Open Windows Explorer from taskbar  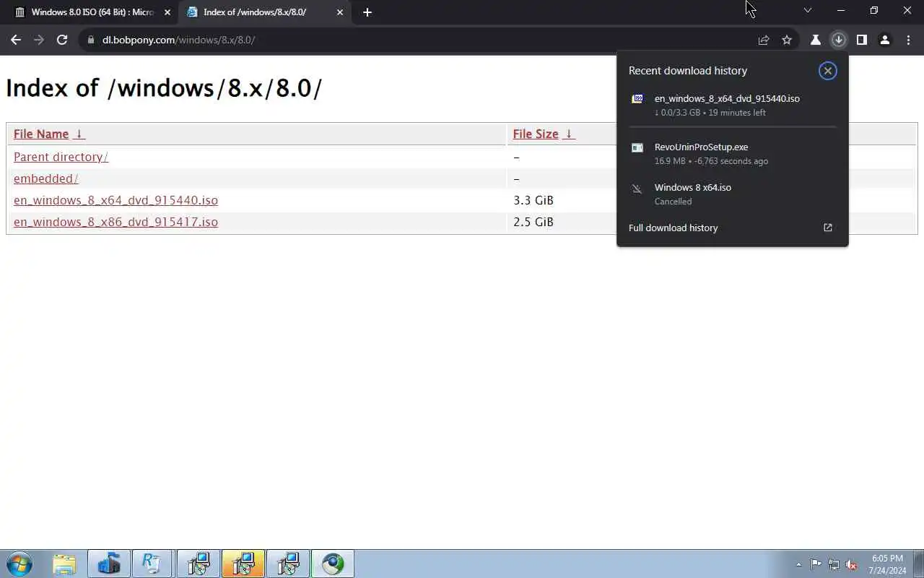[64, 564]
